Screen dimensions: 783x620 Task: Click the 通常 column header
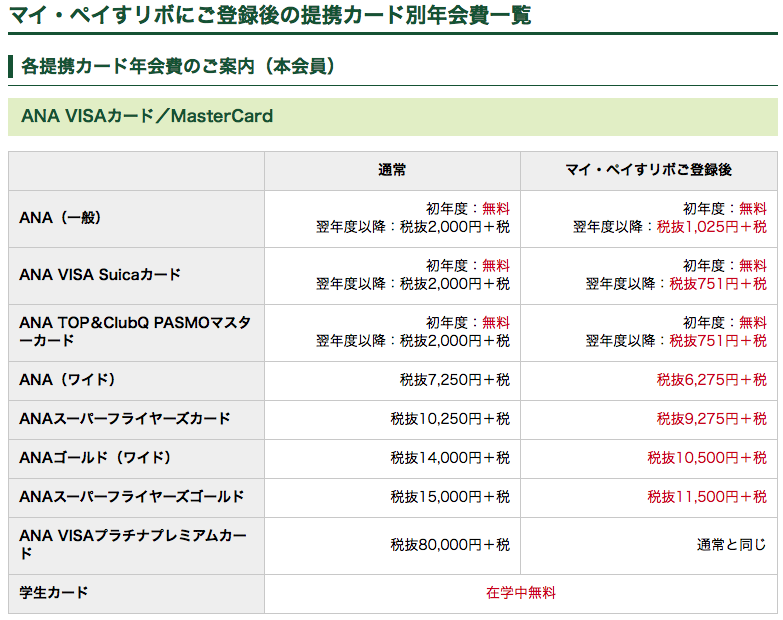point(392,170)
